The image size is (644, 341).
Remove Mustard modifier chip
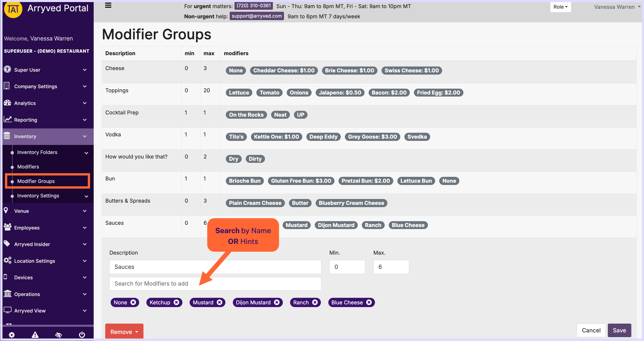(219, 302)
